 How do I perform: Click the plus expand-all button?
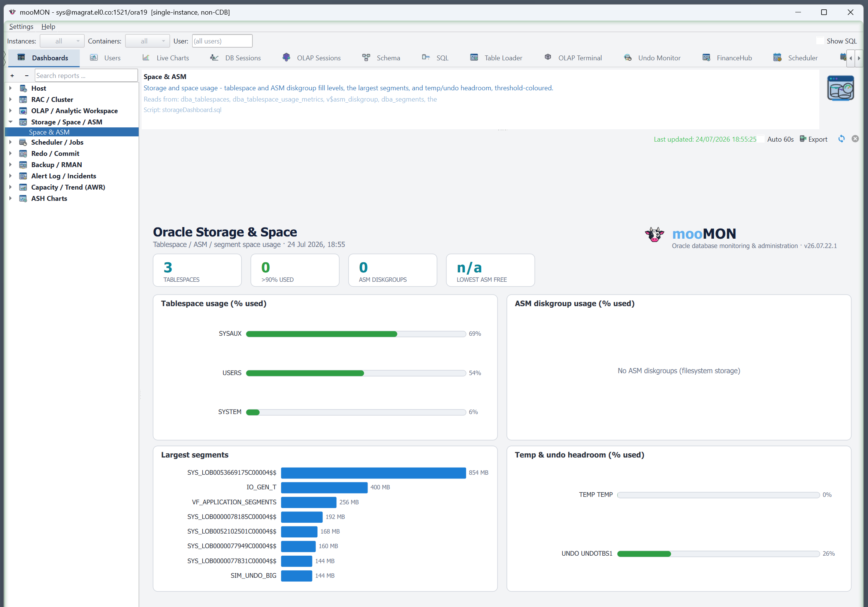[x=12, y=76]
